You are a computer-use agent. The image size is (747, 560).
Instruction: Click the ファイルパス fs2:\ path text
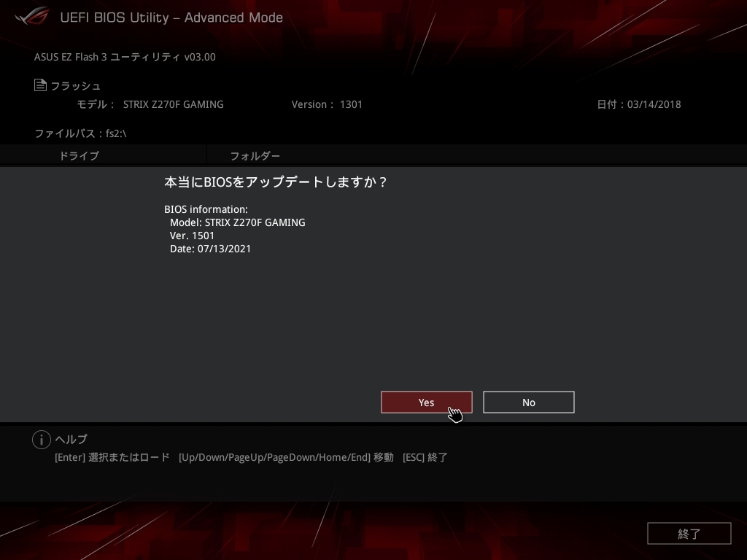[80, 133]
